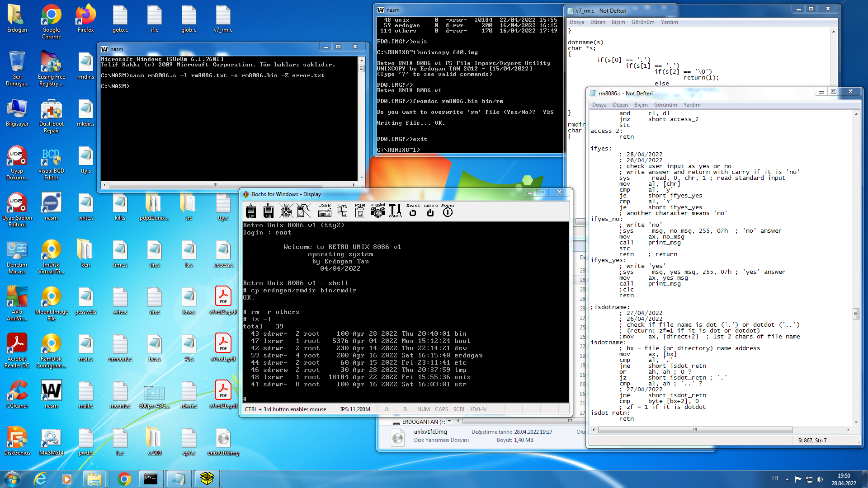
Task: Open Dosya menu in v7_rm.c Notepad
Action: coord(576,22)
